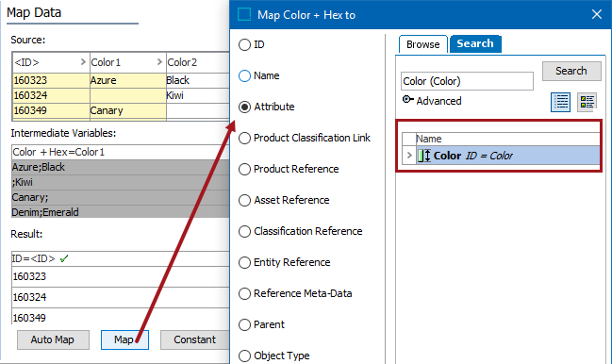The image size is (612, 364).
Task: Select the ID radio button
Action: [244, 44]
